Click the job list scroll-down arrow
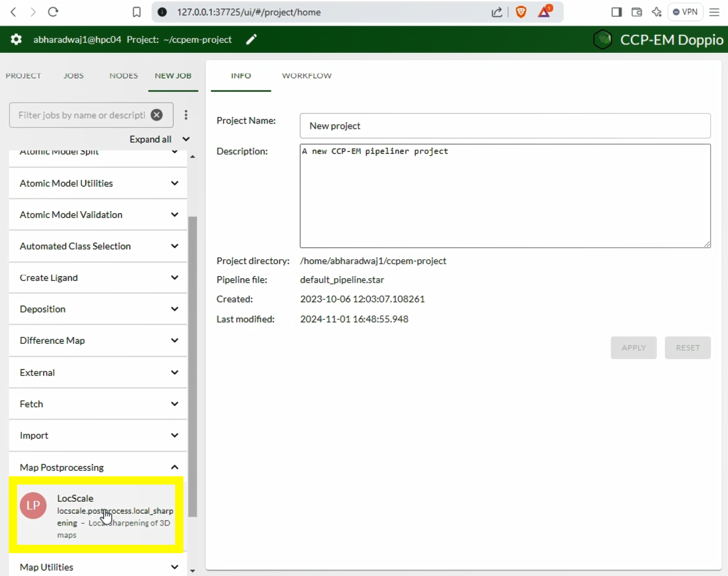728x576 pixels. pos(193,571)
